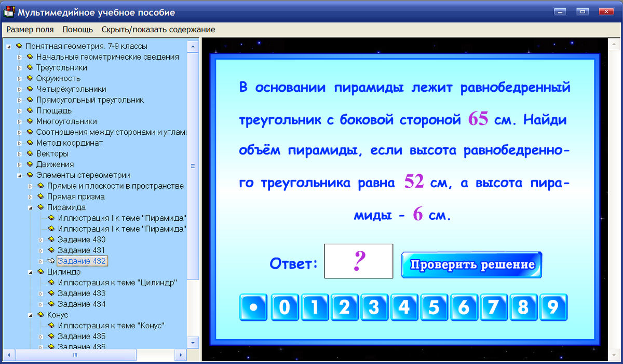Click the decimal point key on the keypad
This screenshot has width=623, height=364.
coord(253,307)
